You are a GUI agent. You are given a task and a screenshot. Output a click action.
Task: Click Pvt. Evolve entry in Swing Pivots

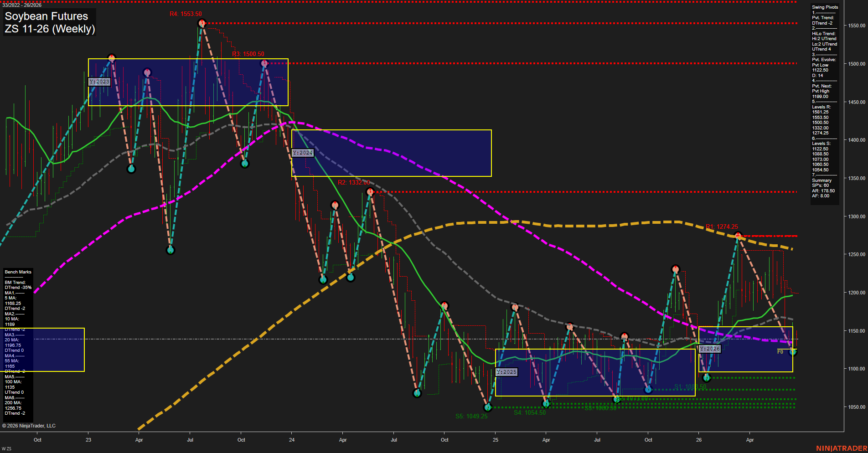point(824,67)
